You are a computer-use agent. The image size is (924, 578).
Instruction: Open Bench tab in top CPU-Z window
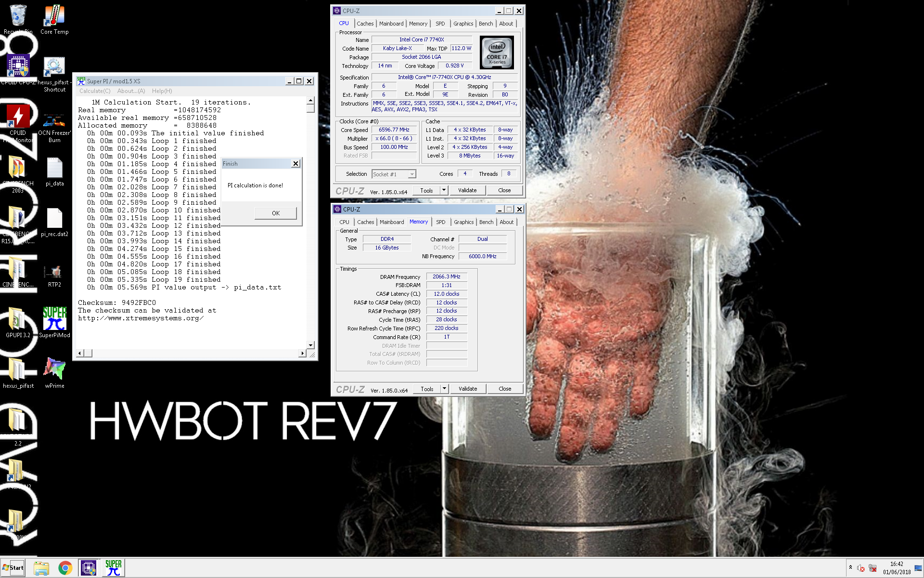pyautogui.click(x=486, y=24)
